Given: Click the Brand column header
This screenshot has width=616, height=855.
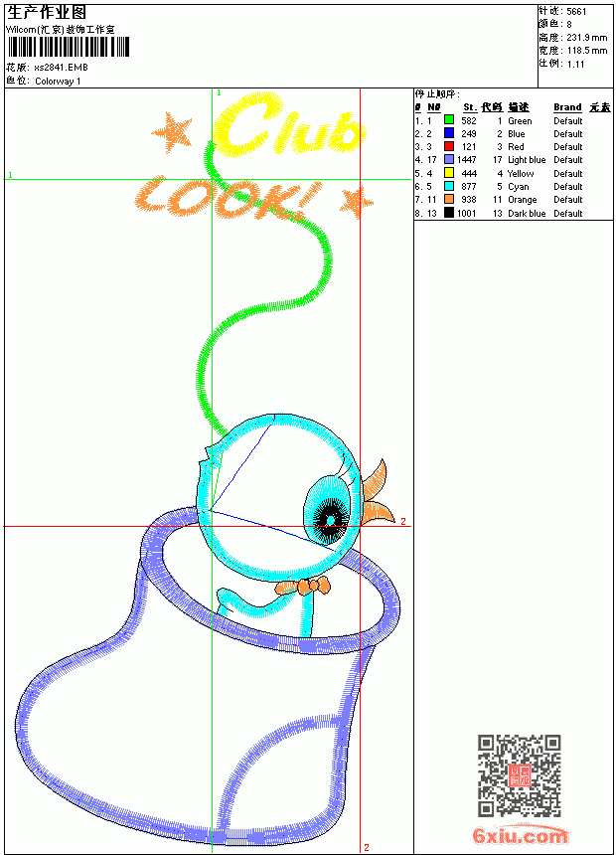Looking at the screenshot, I should (x=567, y=107).
